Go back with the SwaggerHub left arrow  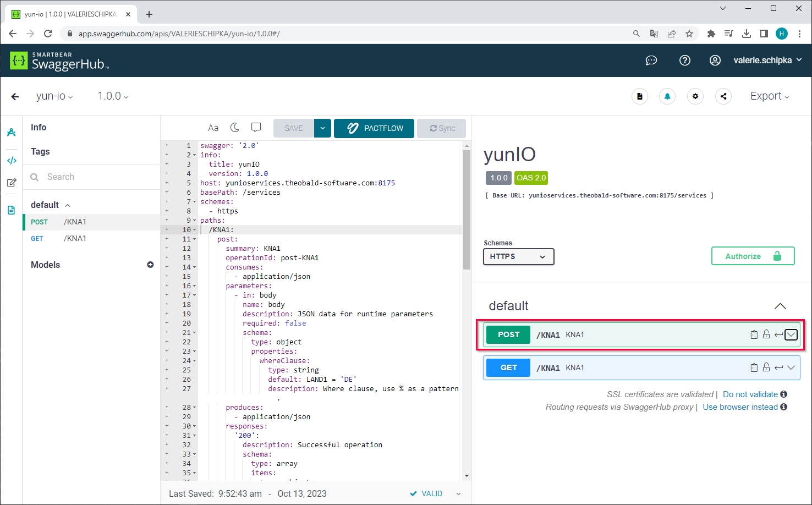pos(15,96)
